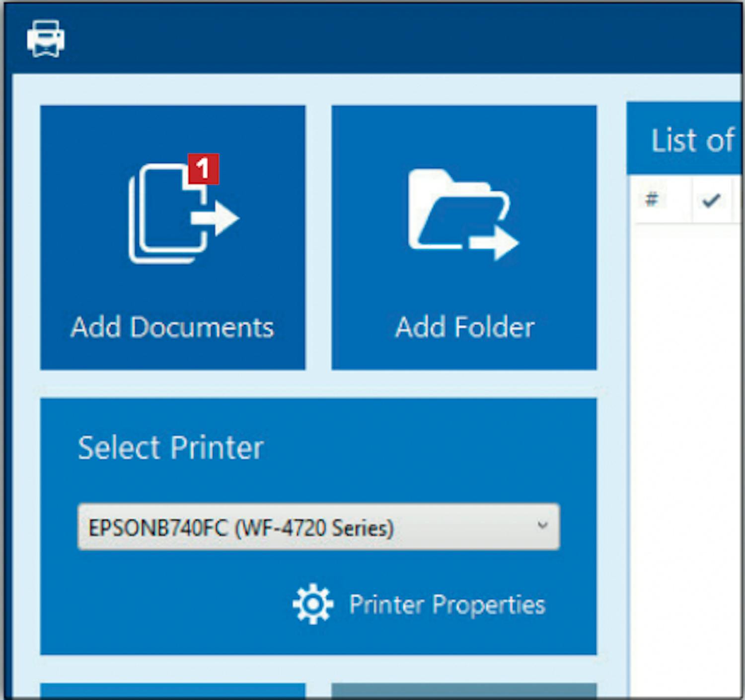Open the EPSONNB740FC printer dropdown
745x700 pixels.
point(318,527)
